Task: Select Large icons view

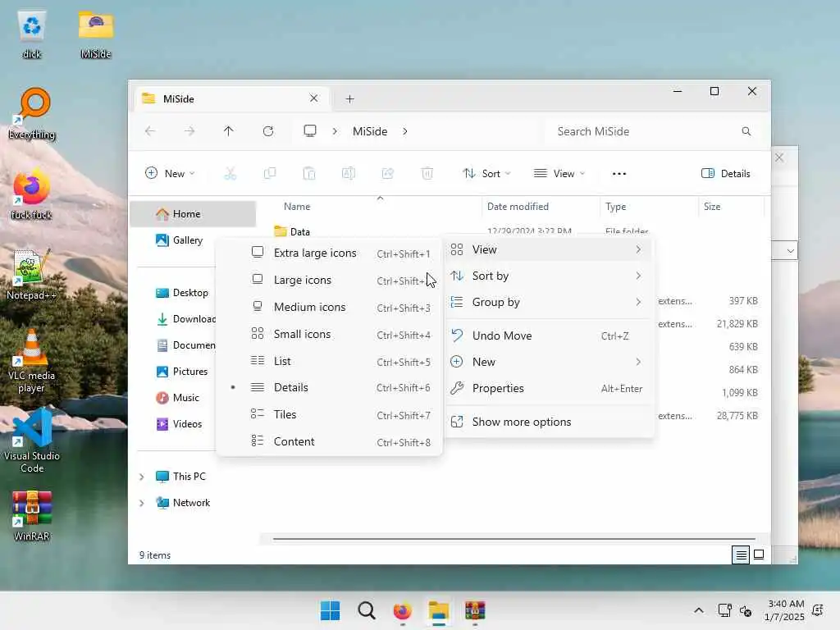Action: 329,281
